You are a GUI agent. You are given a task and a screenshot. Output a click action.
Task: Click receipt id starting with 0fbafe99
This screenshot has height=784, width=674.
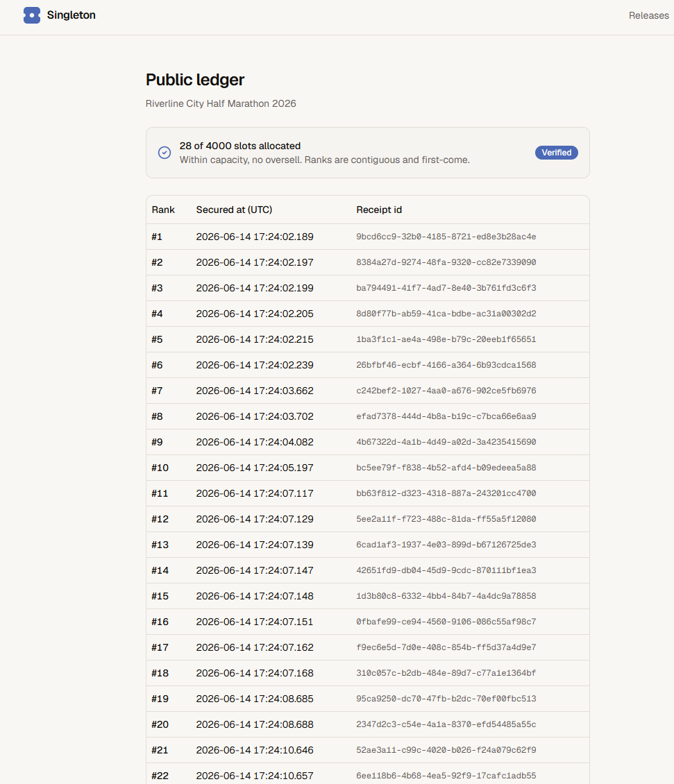click(x=446, y=622)
